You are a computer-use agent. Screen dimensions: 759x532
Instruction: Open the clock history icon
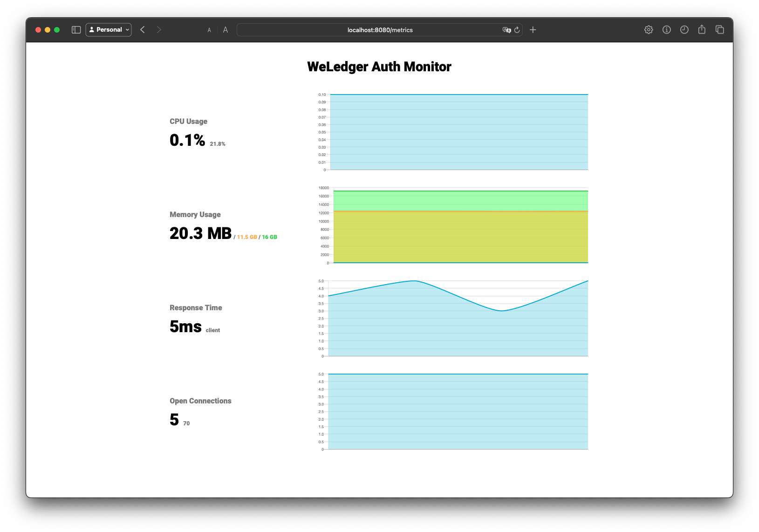coord(684,30)
